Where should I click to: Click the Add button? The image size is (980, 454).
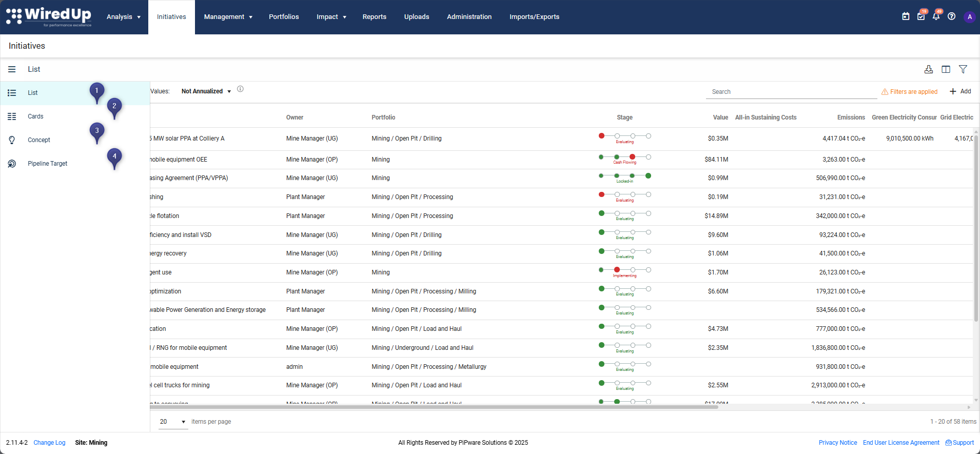point(961,91)
